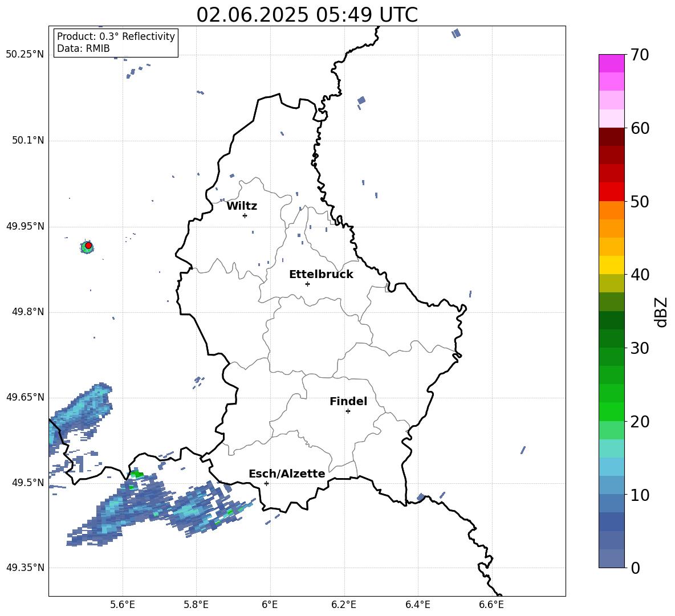Click the dBZ colorbar label
Viewport: 675px width, 616px height.
click(x=662, y=312)
